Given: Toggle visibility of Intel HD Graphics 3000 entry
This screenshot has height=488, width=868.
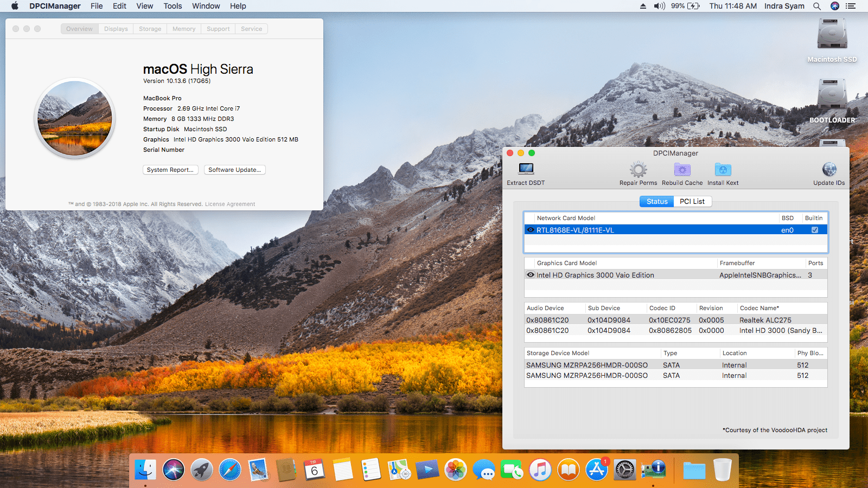Looking at the screenshot, I should [x=531, y=275].
